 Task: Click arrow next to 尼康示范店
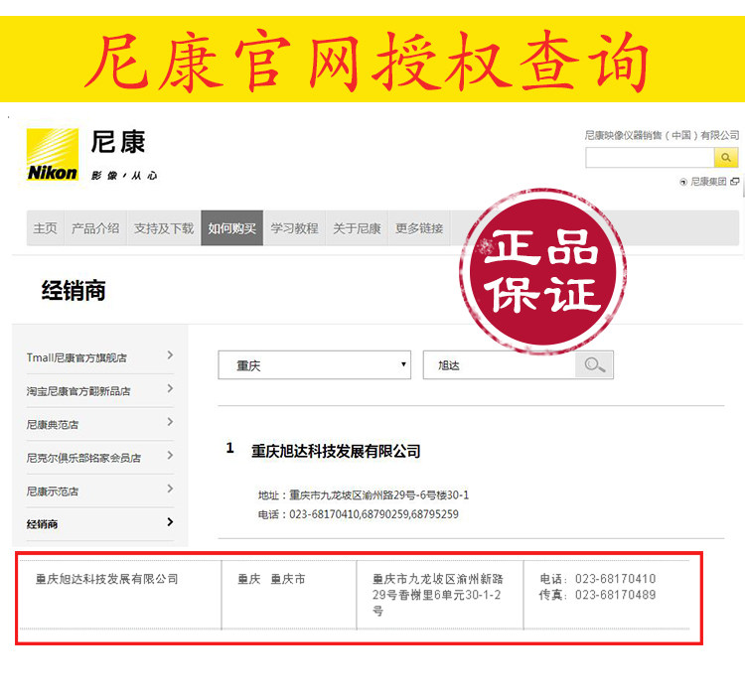coord(170,489)
